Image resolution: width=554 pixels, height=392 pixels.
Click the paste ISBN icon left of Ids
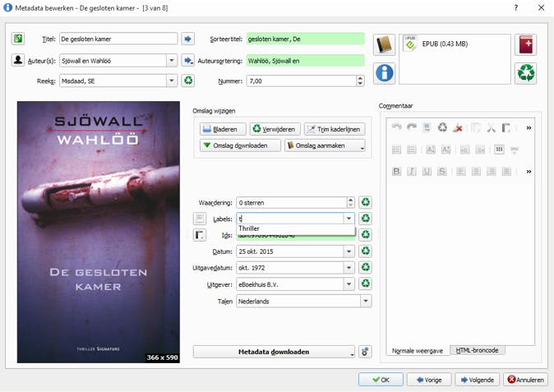(x=200, y=235)
